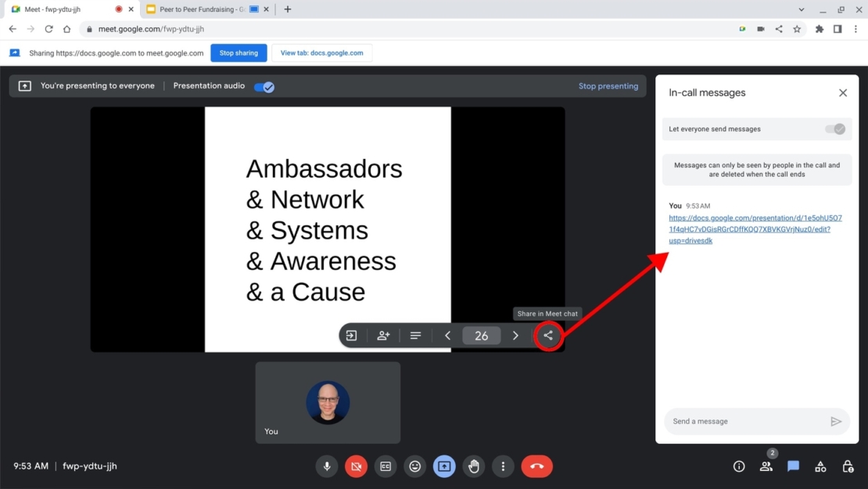Enable Let everyone send messages
Image resolution: width=868 pixels, height=489 pixels.
[835, 128]
